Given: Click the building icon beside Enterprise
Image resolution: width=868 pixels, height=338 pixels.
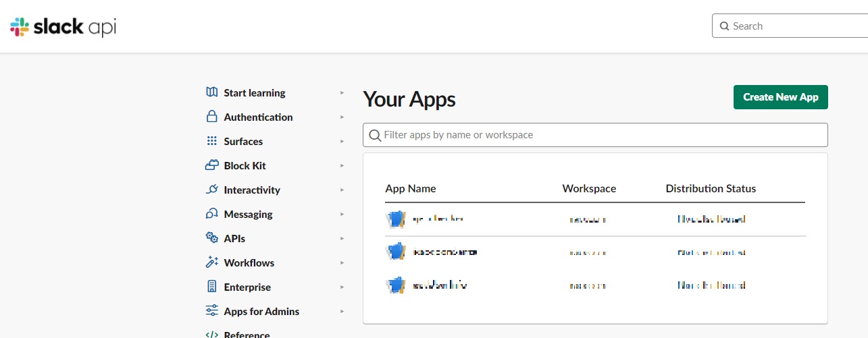Looking at the screenshot, I should [212, 287].
